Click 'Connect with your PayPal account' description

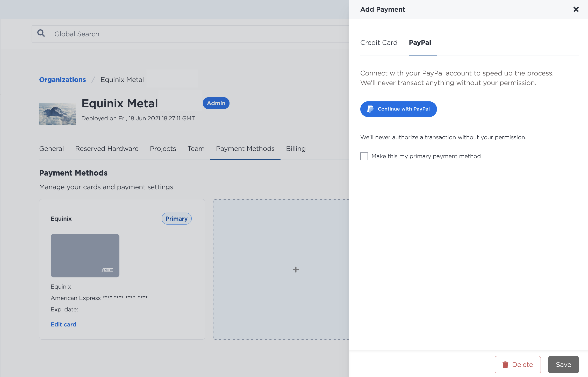pos(457,78)
